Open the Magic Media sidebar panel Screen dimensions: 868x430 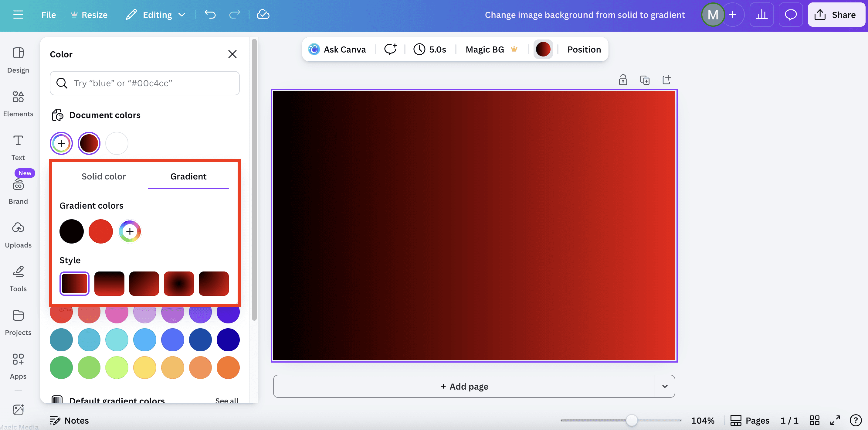[18, 417]
